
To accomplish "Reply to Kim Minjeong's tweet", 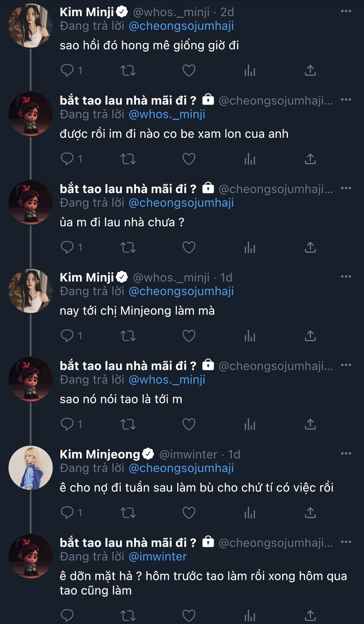I will tap(67, 513).
